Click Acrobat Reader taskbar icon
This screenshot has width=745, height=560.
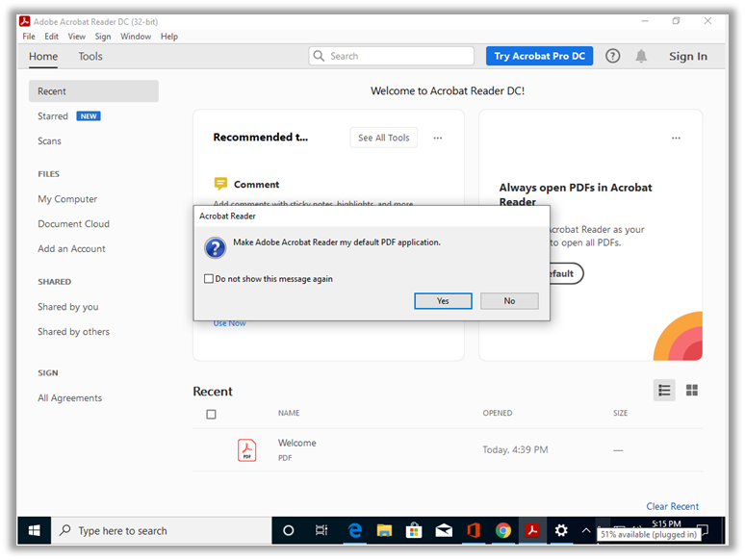(x=532, y=530)
